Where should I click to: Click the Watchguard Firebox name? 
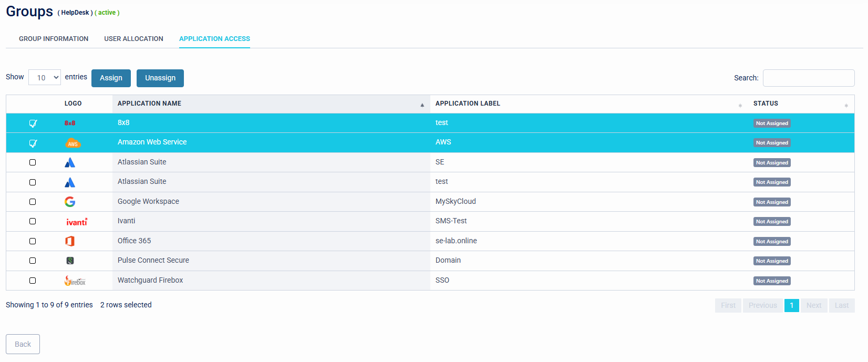click(150, 280)
